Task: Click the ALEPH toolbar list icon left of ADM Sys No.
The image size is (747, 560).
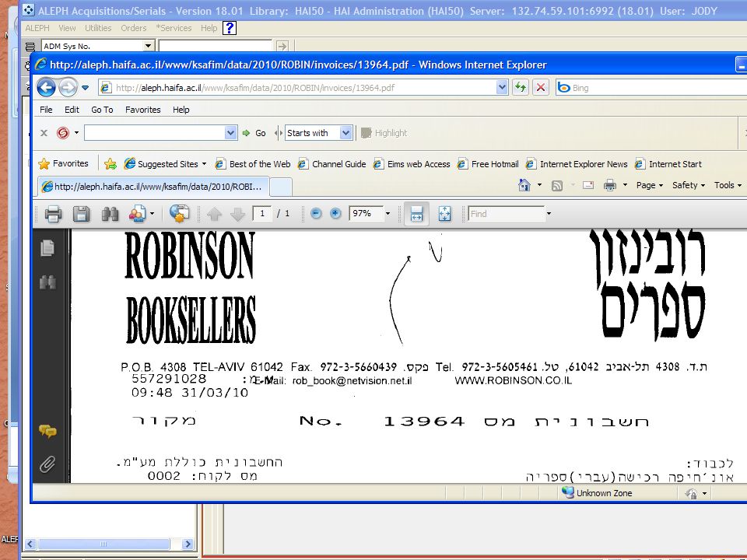Action: (x=30, y=46)
